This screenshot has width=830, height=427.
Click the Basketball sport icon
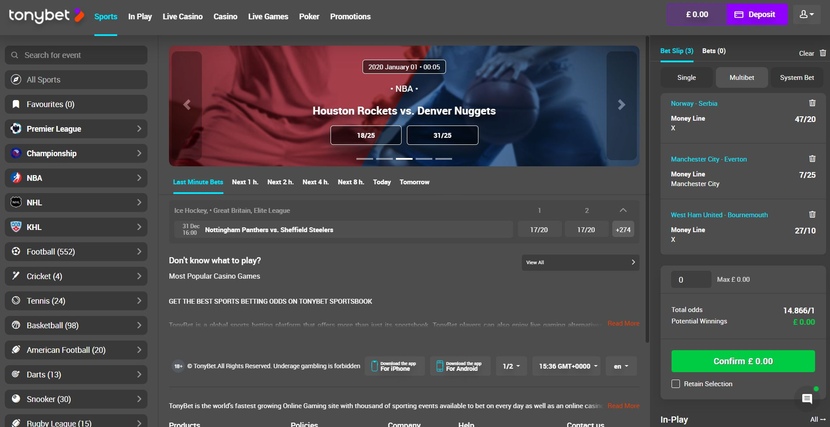pos(16,325)
